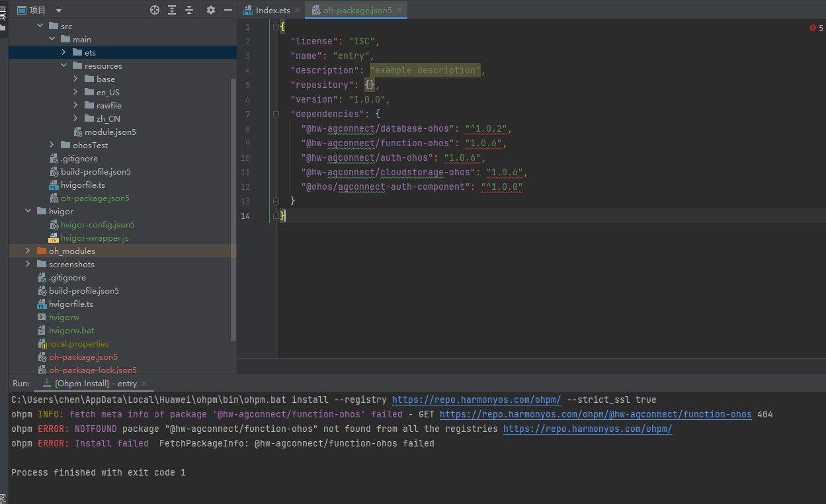Collapse the src folder chevron
This screenshot has width=826, height=504.
40,26
